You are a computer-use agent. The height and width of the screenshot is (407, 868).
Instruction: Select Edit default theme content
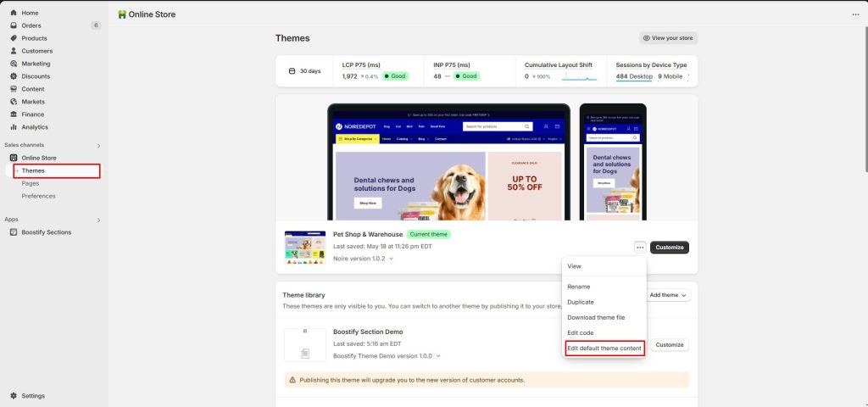(x=604, y=348)
